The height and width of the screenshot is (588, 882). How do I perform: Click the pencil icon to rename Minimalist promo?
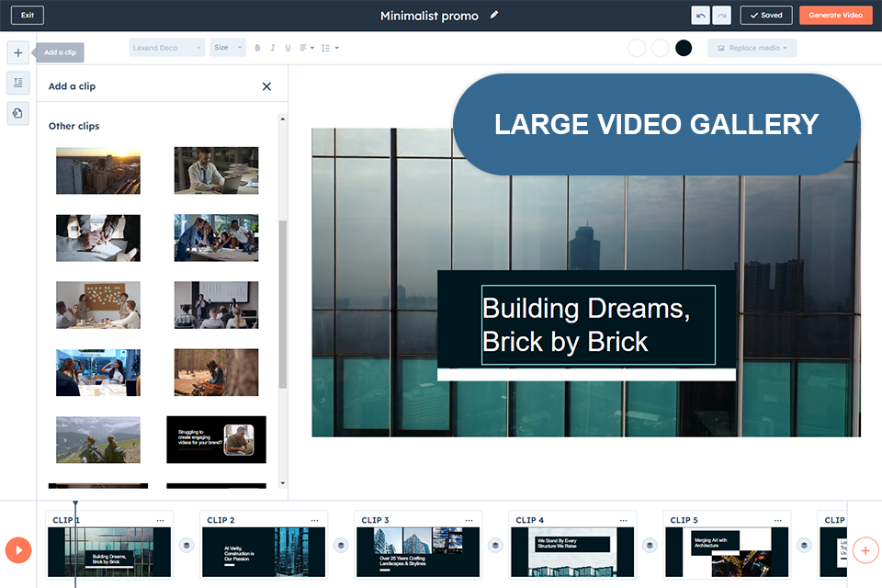(x=494, y=16)
